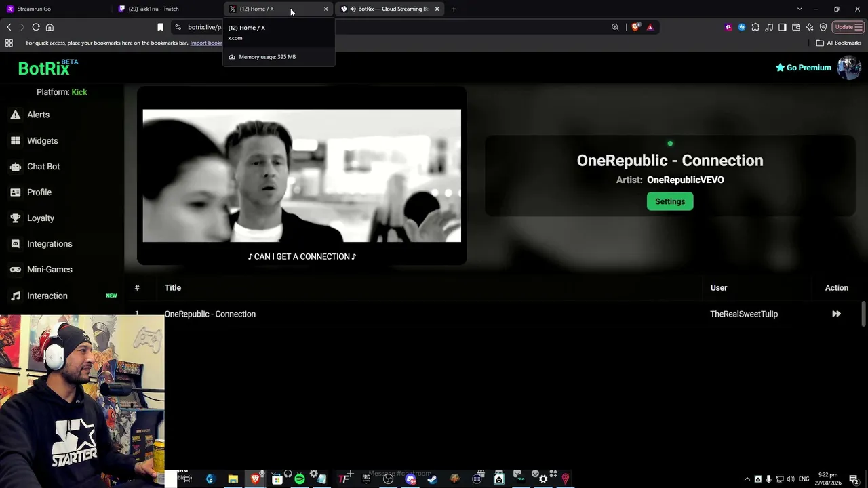Open the Windows notification center
Image resolution: width=868 pixels, height=488 pixels.
tap(854, 479)
